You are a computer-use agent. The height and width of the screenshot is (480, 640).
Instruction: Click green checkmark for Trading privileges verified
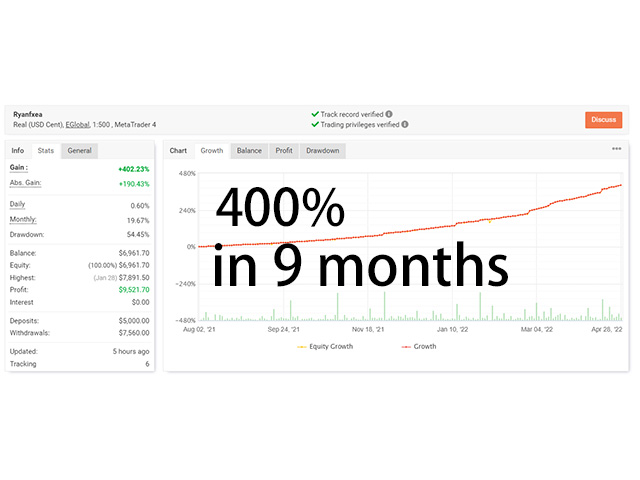click(315, 124)
